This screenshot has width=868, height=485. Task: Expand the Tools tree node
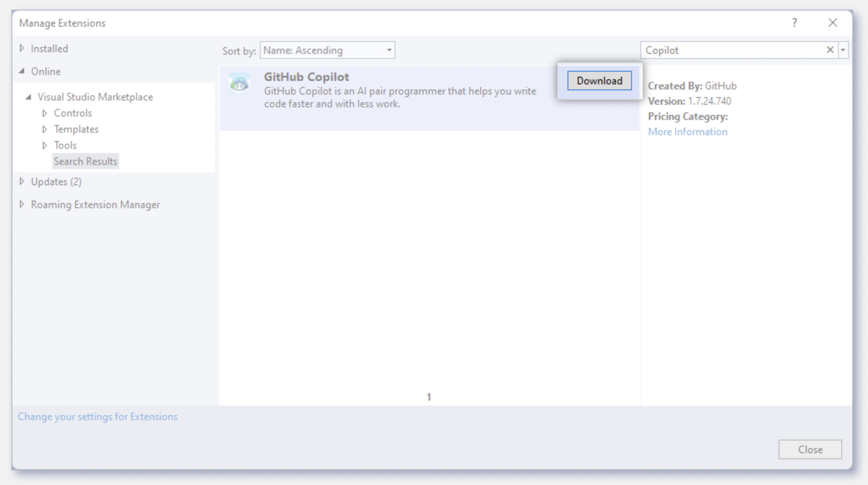[x=45, y=145]
